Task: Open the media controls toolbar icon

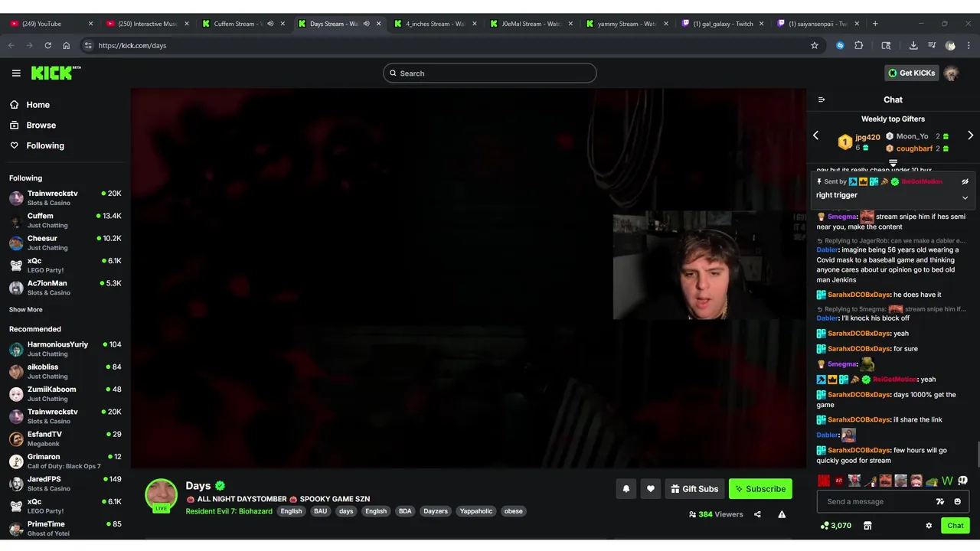Action: coord(932,45)
